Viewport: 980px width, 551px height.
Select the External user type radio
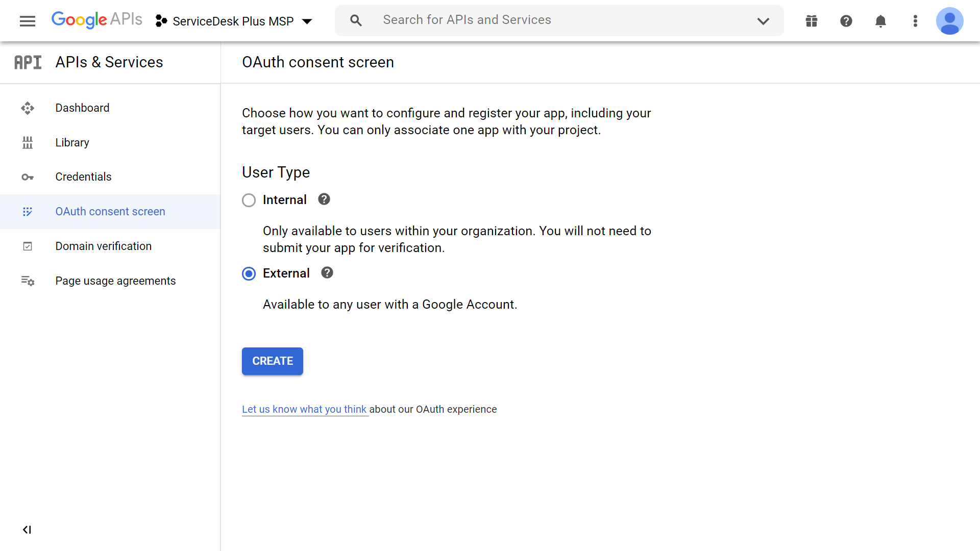click(249, 273)
